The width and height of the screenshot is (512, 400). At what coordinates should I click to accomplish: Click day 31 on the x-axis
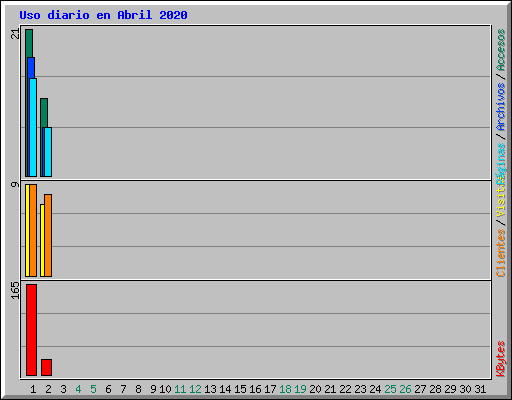pyautogui.click(x=480, y=389)
